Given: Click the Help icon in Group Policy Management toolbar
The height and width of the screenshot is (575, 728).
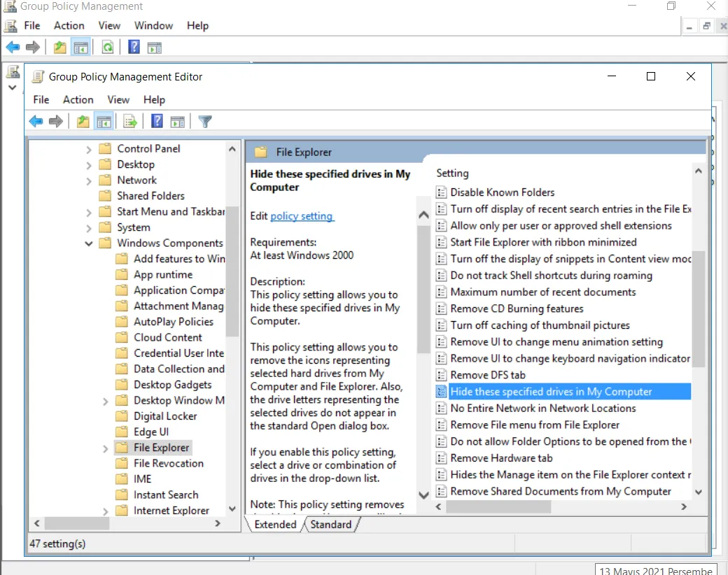Looking at the screenshot, I should 134,46.
